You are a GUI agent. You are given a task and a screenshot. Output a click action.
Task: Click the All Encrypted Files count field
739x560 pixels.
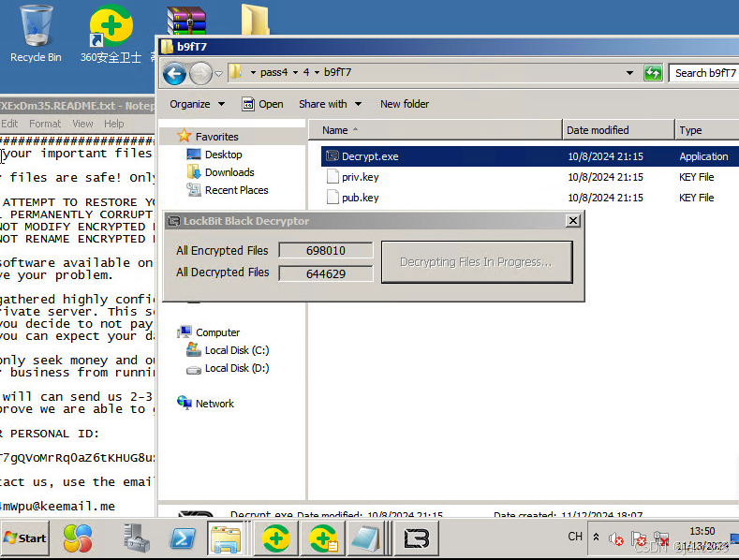pos(326,250)
